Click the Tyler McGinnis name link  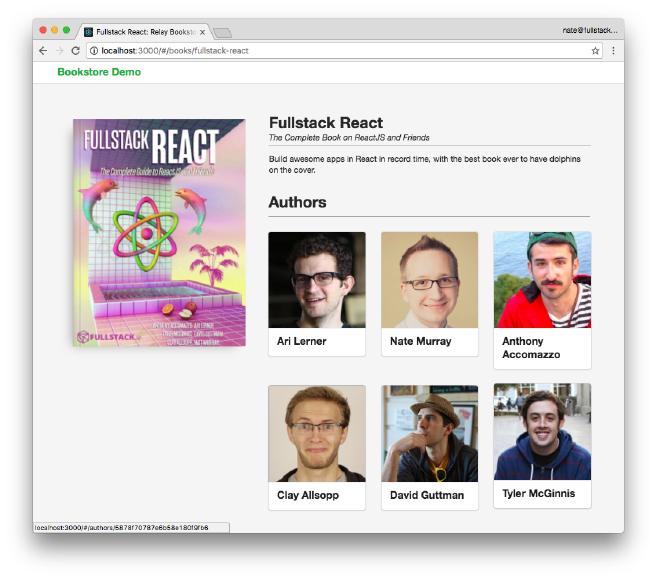click(538, 494)
